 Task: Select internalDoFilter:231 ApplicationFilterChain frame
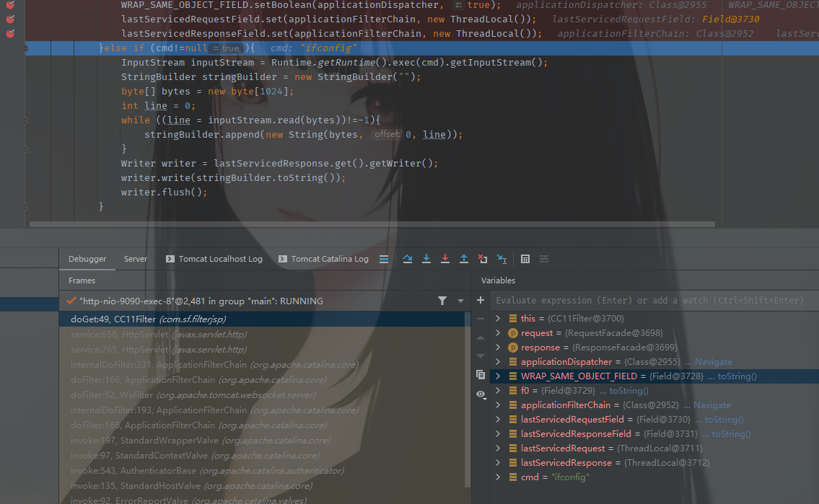261,365
